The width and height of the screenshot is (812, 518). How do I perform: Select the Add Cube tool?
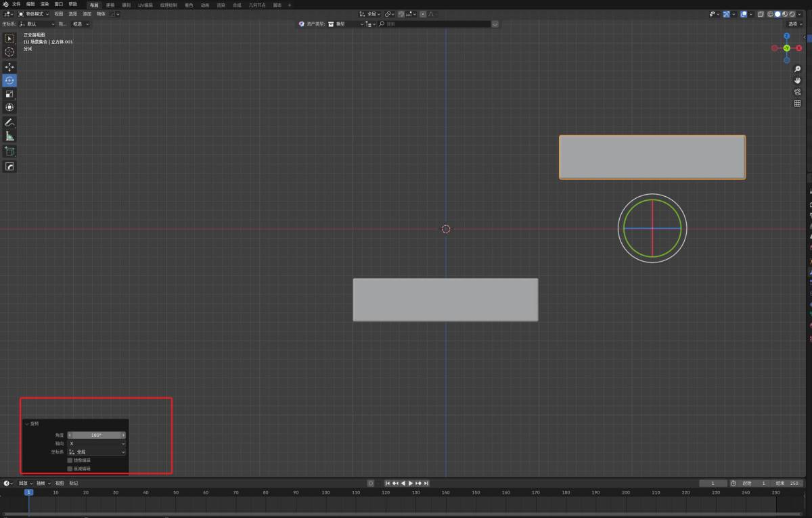(x=9, y=151)
